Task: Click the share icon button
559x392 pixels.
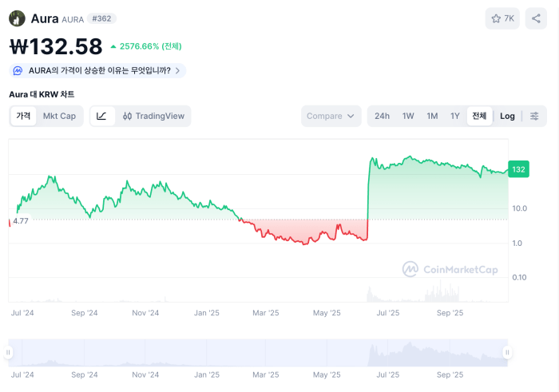Action: (x=534, y=18)
